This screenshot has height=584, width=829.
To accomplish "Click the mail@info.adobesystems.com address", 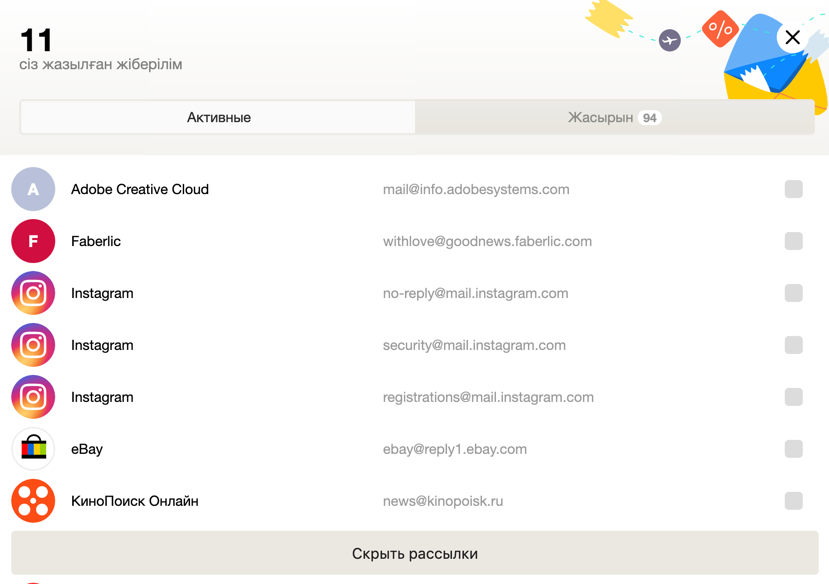I will point(476,189).
